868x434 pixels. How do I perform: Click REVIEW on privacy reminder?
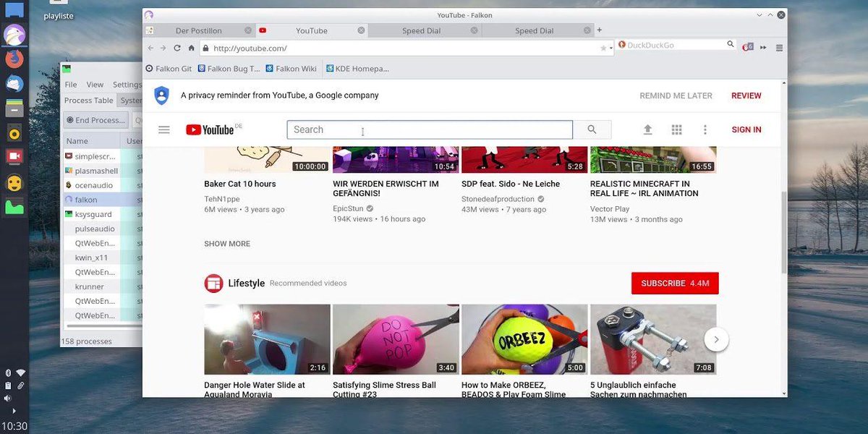[x=746, y=95]
